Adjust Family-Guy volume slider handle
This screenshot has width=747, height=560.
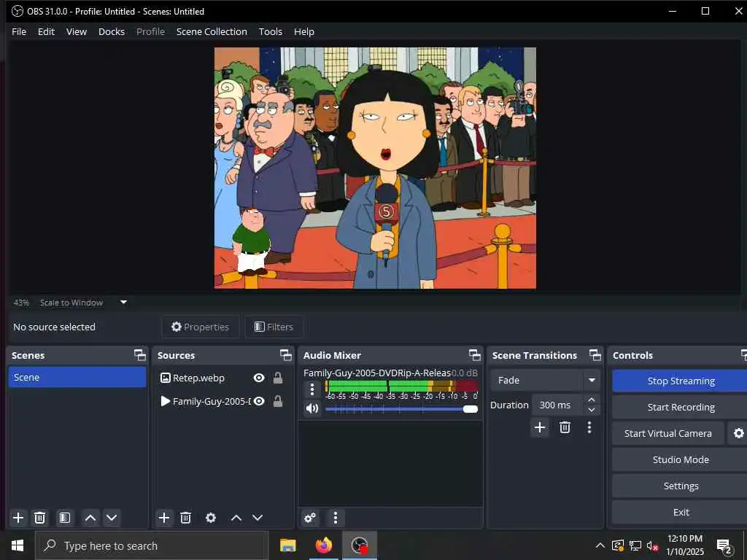tap(471, 409)
